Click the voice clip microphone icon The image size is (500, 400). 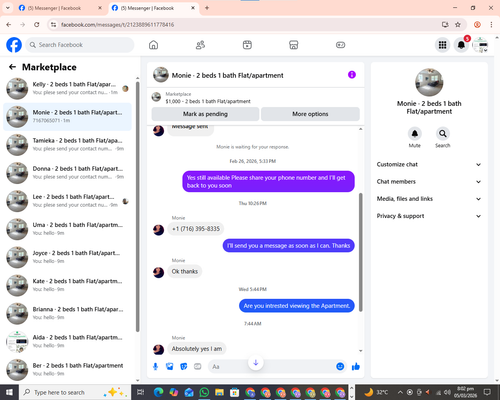[x=155, y=367]
